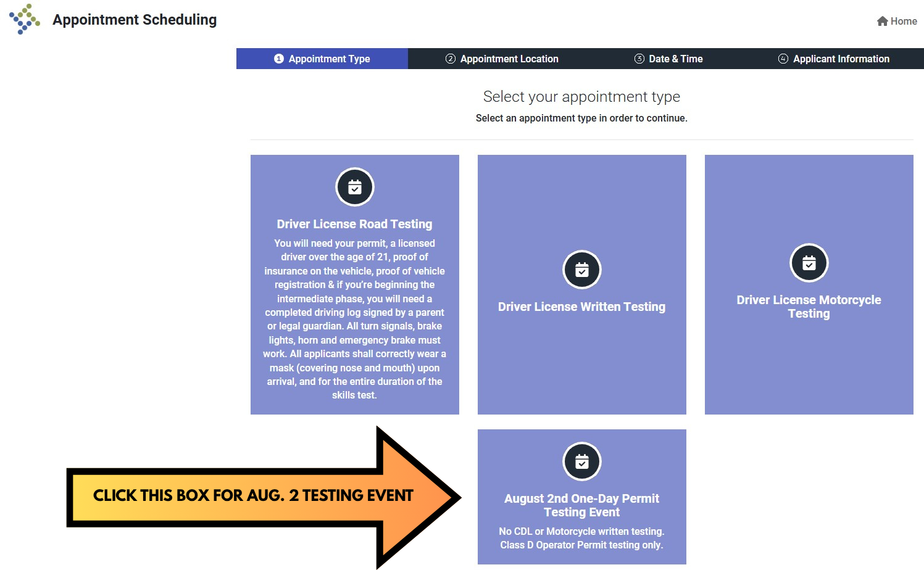The height and width of the screenshot is (570, 924).
Task: Select Driver License Written Testing
Action: pyautogui.click(x=581, y=307)
